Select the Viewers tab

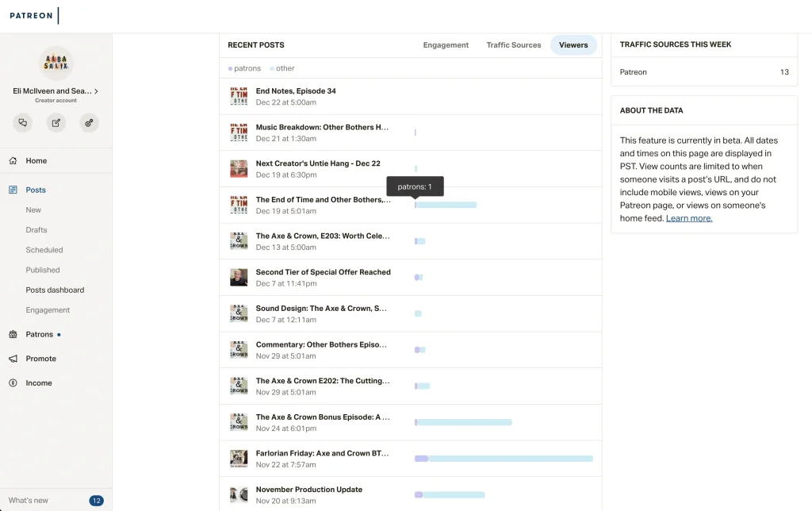tap(573, 45)
